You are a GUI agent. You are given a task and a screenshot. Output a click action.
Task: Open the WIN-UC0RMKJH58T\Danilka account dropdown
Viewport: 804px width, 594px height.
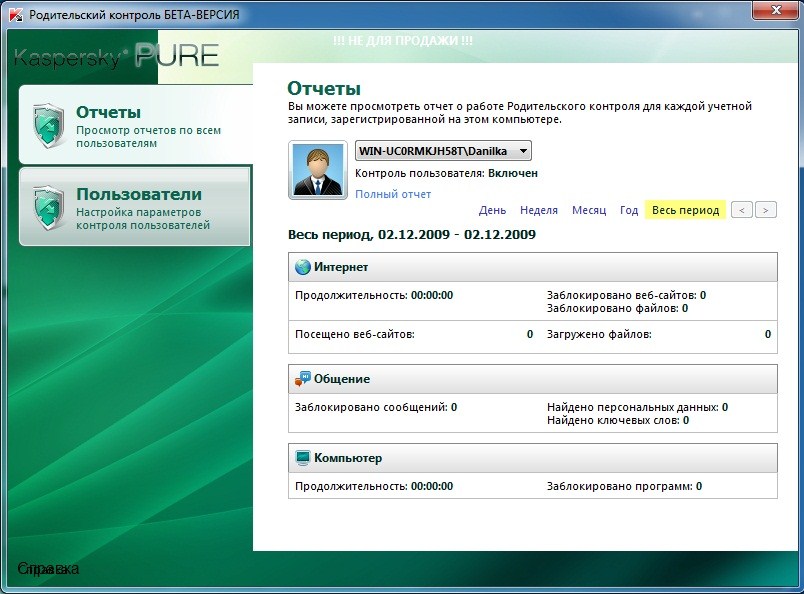[x=443, y=151]
